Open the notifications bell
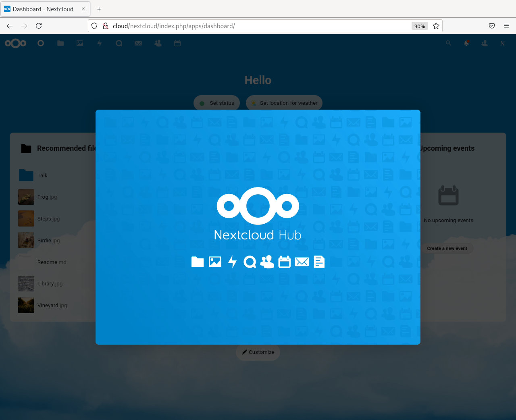This screenshot has height=420, width=516. point(466,43)
